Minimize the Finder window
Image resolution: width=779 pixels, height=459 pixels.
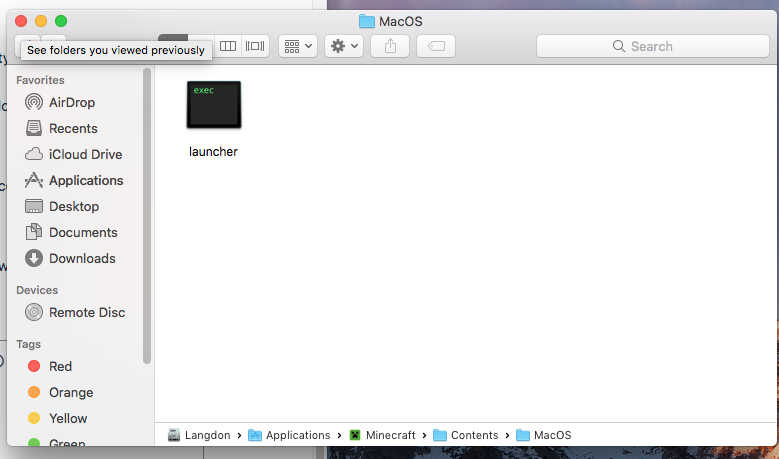tap(41, 21)
